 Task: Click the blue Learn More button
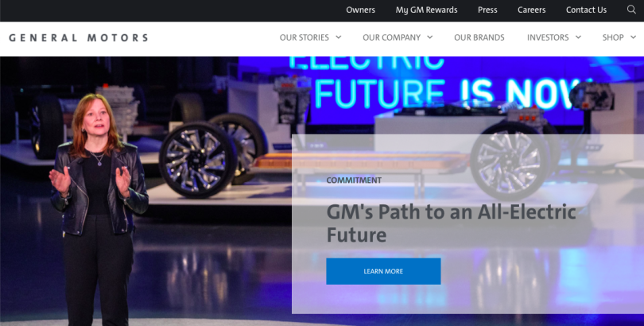383,271
